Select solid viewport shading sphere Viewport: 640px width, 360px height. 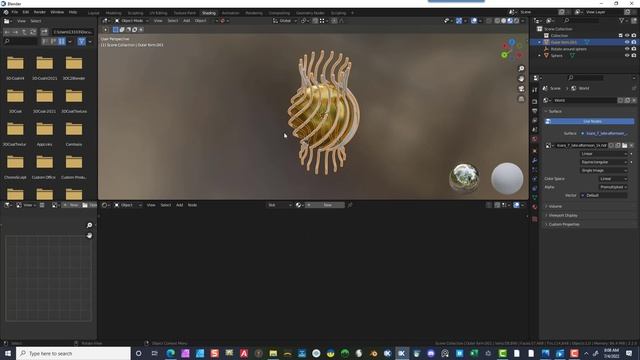point(504,21)
